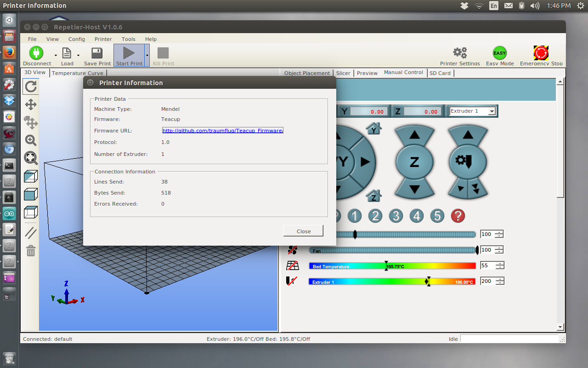Expand the Start Print dropdown arrow
Viewport: 588px width, 368px height.
pyautogui.click(x=147, y=55)
